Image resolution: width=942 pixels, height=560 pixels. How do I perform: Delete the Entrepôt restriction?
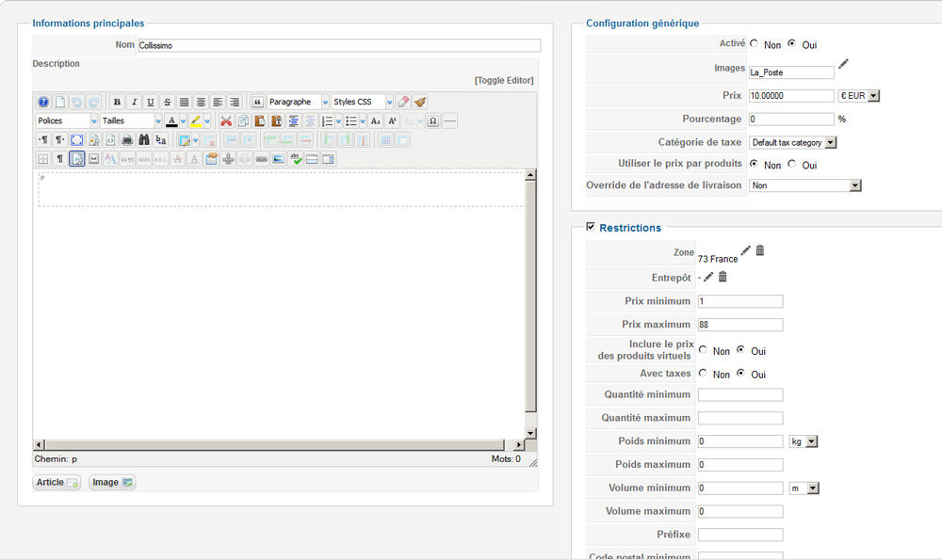coord(723,277)
